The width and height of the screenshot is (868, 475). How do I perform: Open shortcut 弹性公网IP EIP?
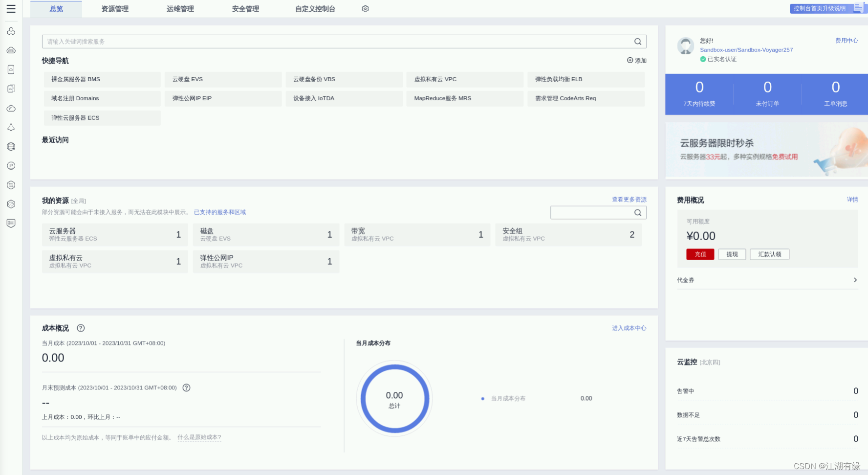pos(223,98)
